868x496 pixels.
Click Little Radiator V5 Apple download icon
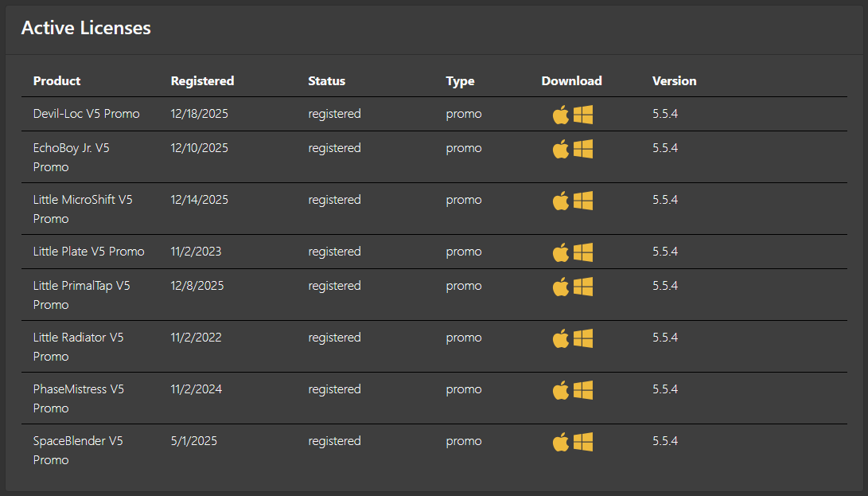[x=561, y=338]
